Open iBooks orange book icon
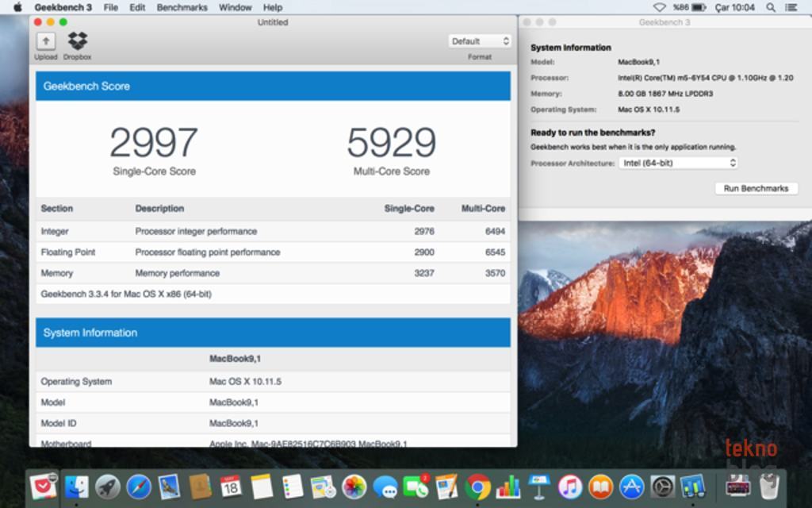The image size is (812, 508). [x=601, y=487]
